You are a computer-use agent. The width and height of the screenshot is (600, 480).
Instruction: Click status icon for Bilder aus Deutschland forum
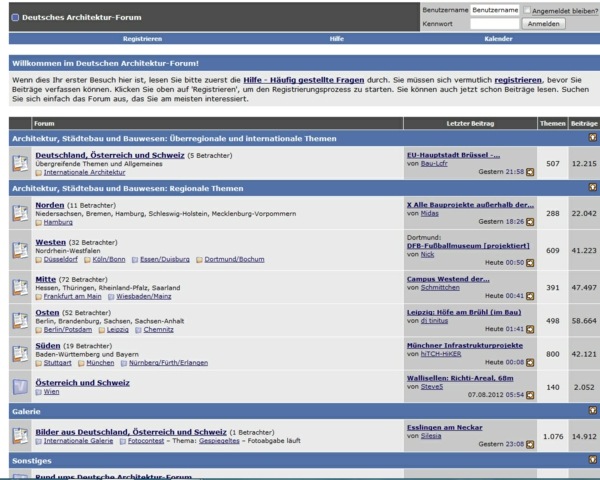[x=20, y=435]
